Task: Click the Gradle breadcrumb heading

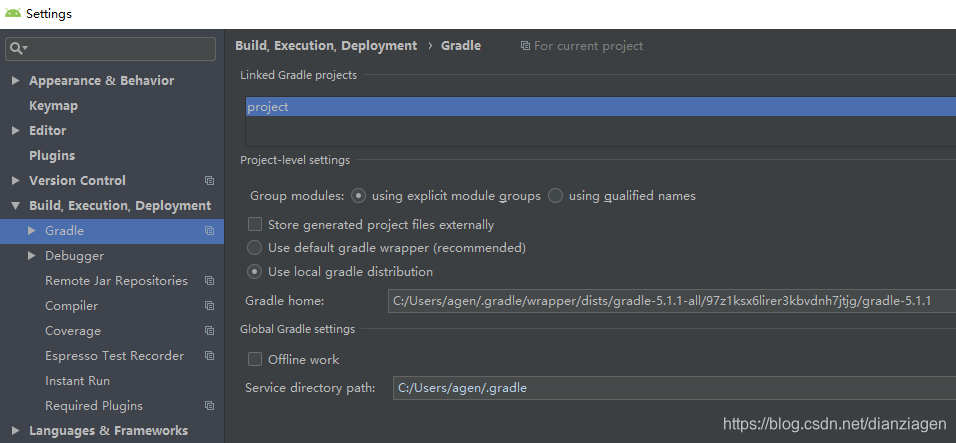Action: pos(461,46)
